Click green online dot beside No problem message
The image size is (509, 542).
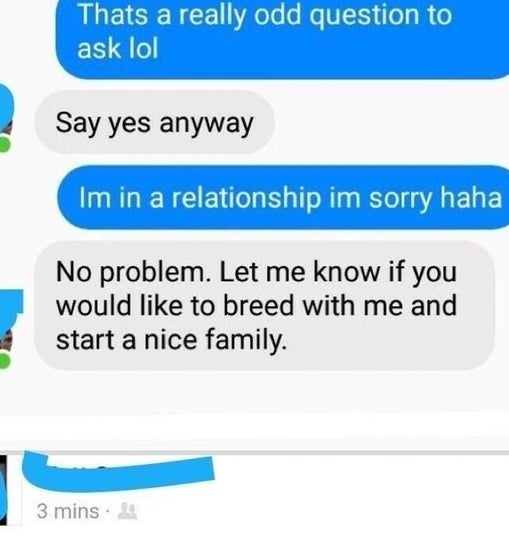(x=5, y=361)
